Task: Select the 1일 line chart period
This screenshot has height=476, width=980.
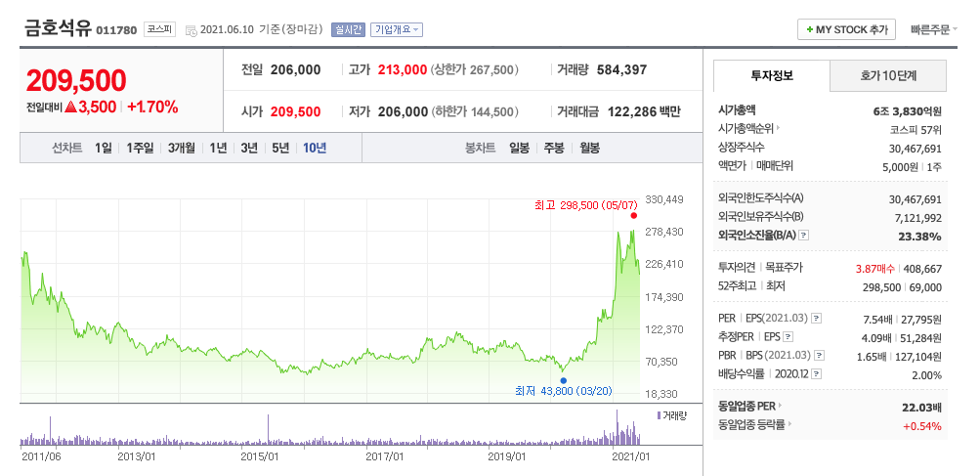Action: pos(104,149)
